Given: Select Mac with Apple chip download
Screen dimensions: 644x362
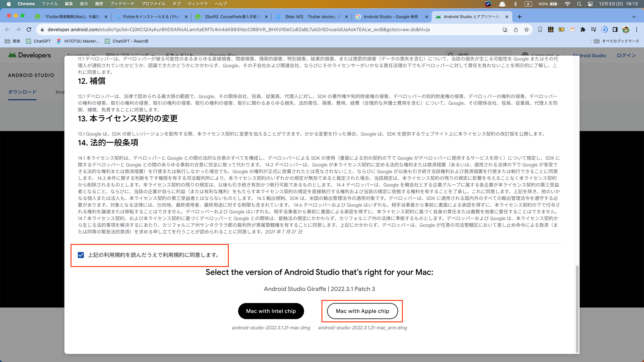Looking at the screenshot, I should click(362, 311).
